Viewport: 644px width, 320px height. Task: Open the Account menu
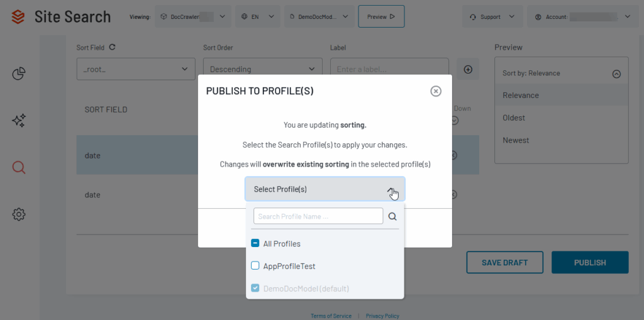click(x=582, y=17)
